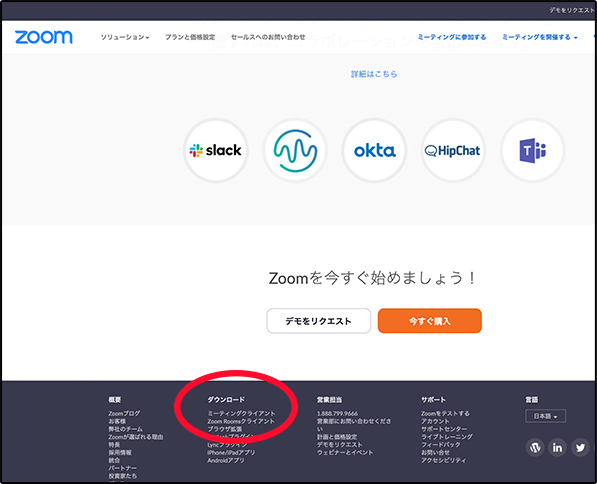Open 統合 footer link
The width and height of the screenshot is (597, 484).
(114, 460)
